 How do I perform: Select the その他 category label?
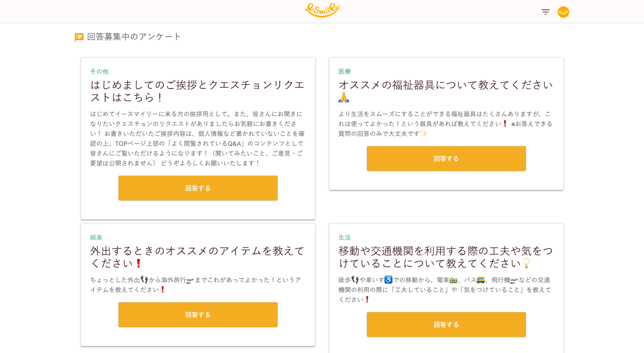coord(99,71)
